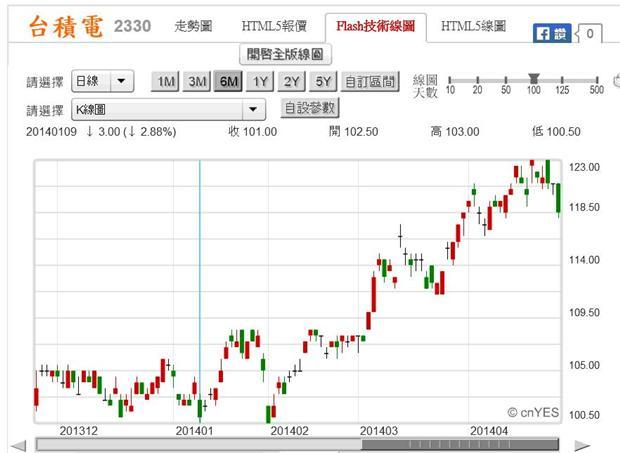The height and width of the screenshot is (453, 620).
Task: Click the 自訂區間 button
Action: [370, 81]
